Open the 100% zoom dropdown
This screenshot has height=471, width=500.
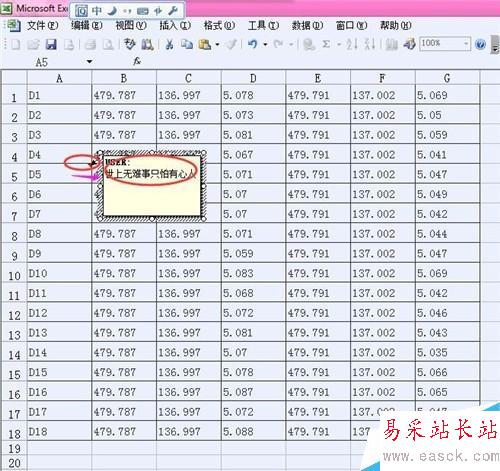click(466, 44)
